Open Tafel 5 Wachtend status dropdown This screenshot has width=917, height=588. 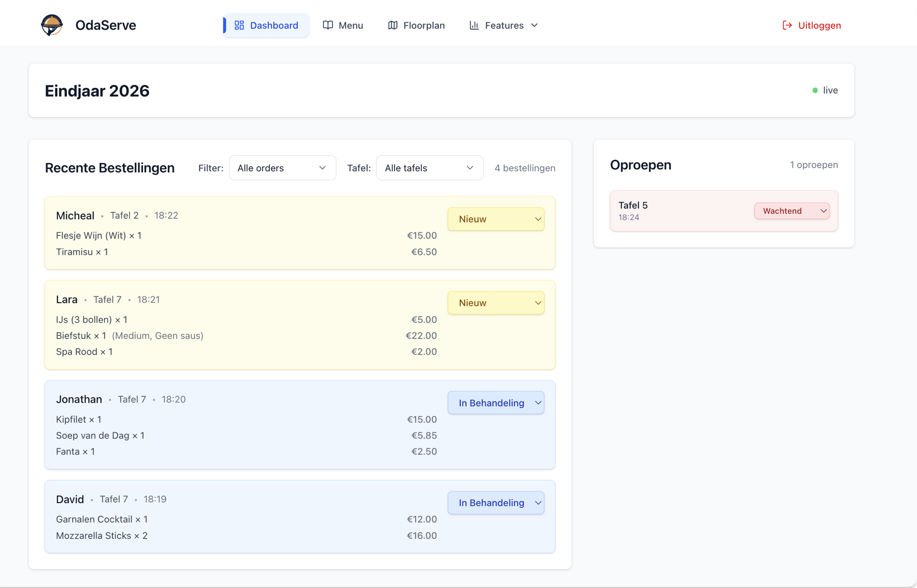(x=791, y=211)
